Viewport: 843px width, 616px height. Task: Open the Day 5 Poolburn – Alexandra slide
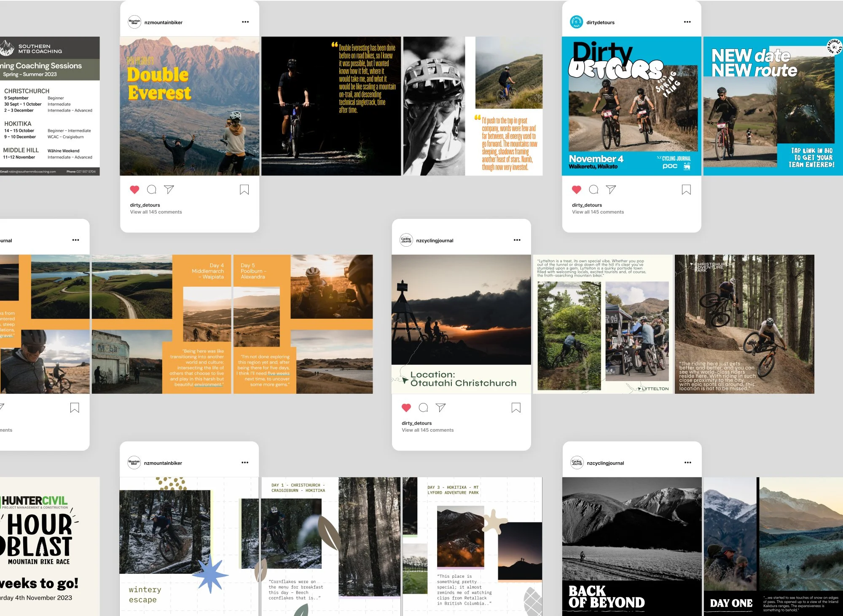click(x=303, y=324)
